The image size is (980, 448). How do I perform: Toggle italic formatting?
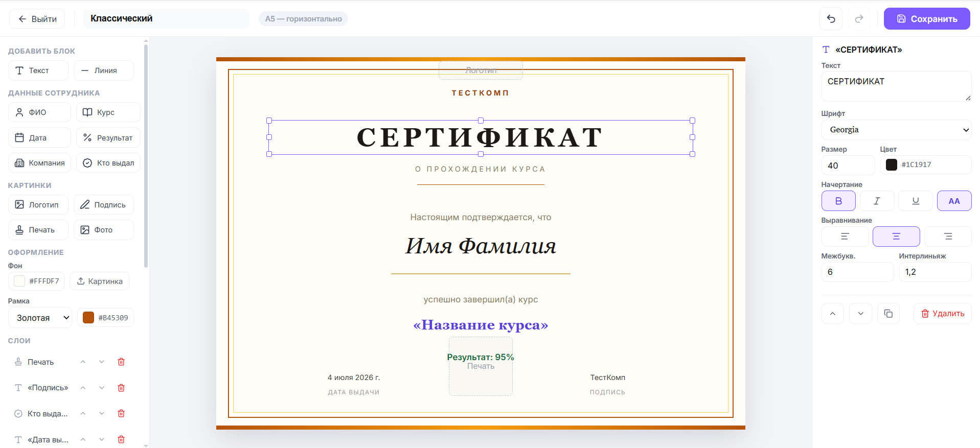tap(877, 201)
